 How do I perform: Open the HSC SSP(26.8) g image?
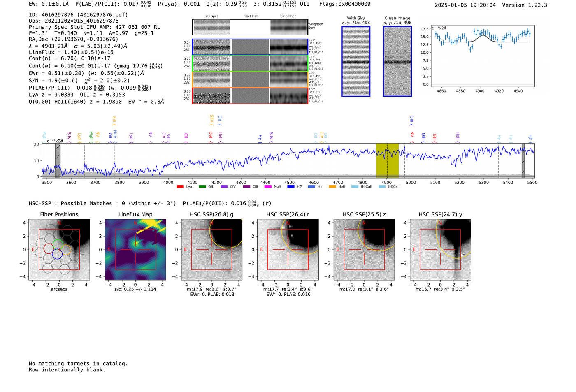(211, 250)
